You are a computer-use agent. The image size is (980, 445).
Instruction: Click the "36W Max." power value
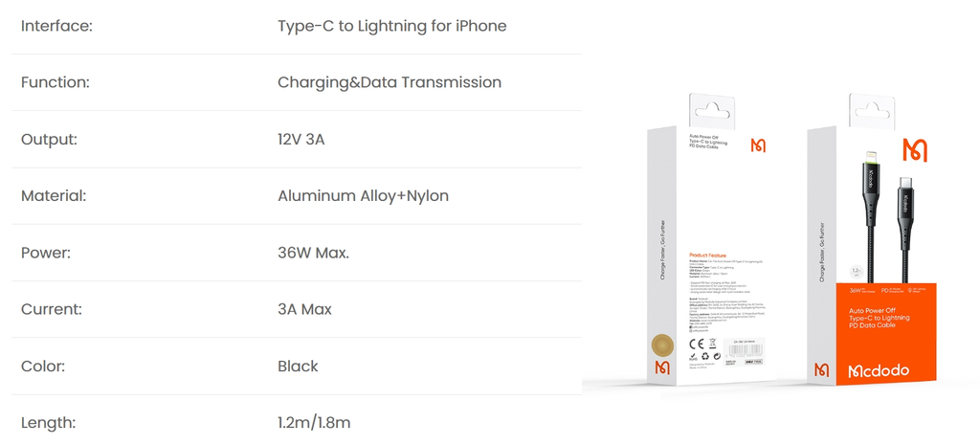313,254
